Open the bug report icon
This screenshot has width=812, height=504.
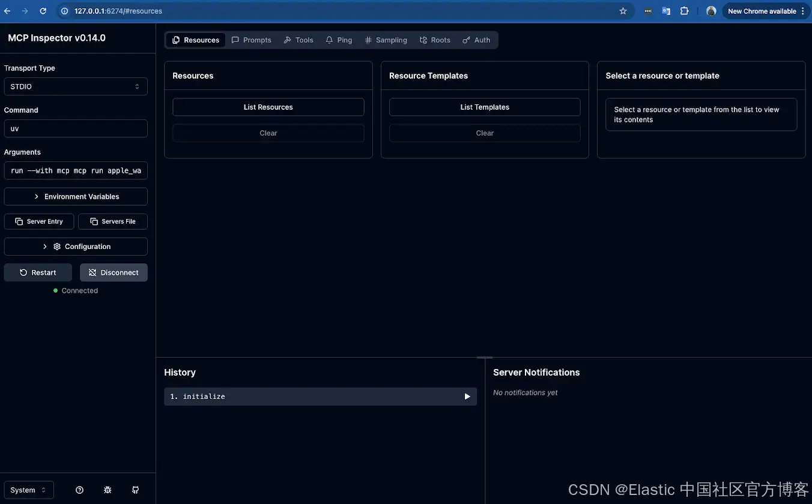[x=108, y=490]
